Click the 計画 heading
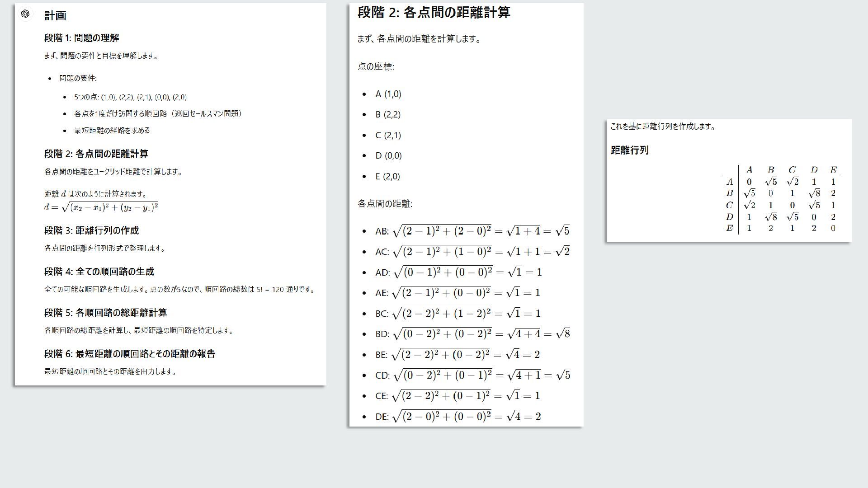Viewport: 868px width, 488px height. (55, 16)
